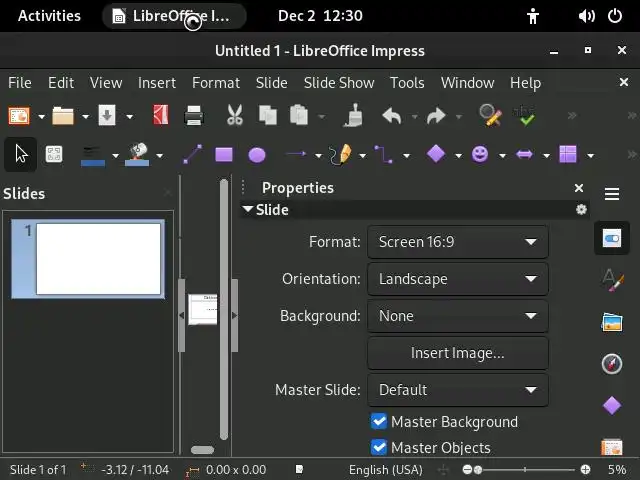Open the Insert menu
640x480 pixels.
[x=157, y=83]
